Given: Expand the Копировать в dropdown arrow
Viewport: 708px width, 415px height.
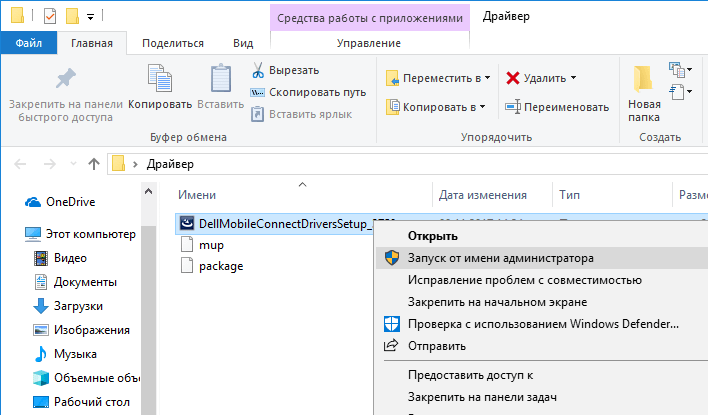Looking at the screenshot, I should pyautogui.click(x=482, y=107).
